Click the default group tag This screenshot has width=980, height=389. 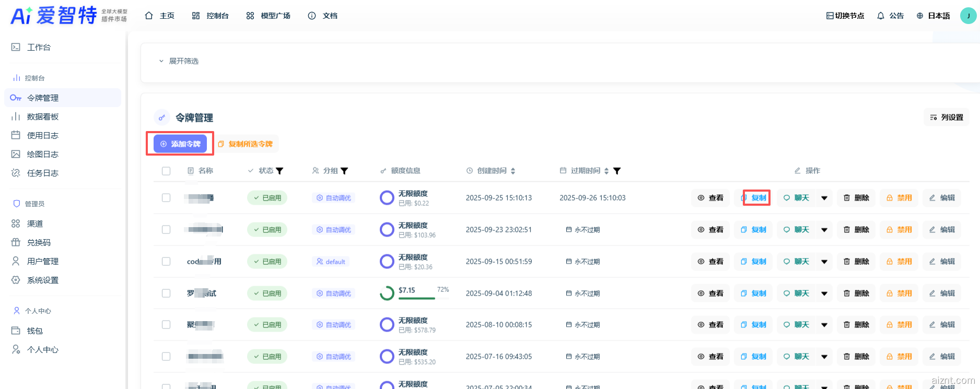331,262
